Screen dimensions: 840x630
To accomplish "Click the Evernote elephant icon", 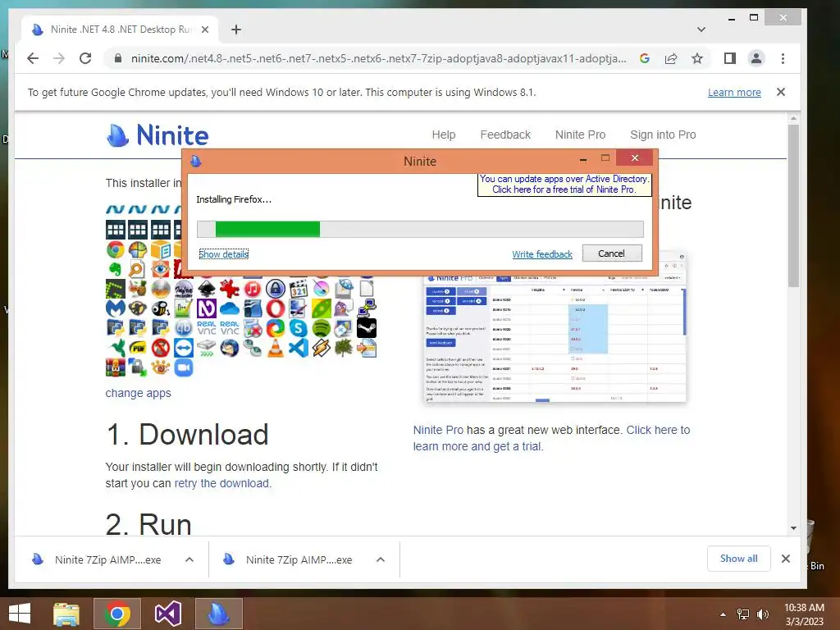I will pos(116,269).
